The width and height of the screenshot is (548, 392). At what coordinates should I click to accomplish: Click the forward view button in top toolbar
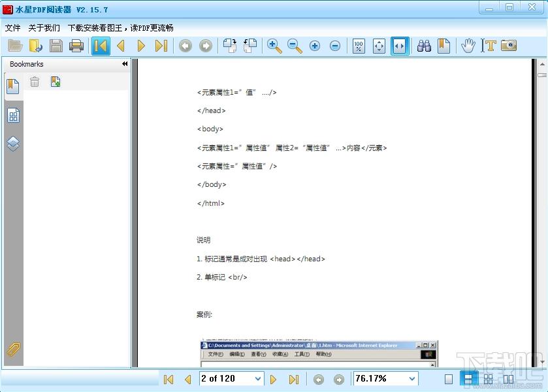[206, 46]
